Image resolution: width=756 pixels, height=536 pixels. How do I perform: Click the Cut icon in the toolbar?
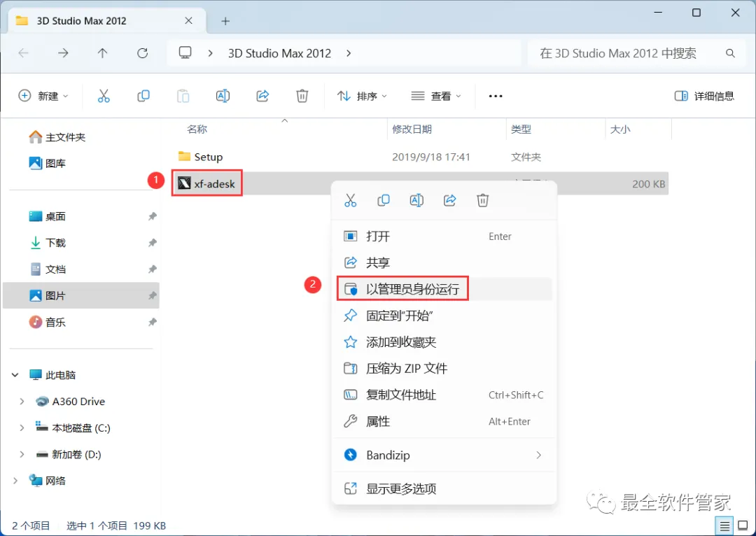(x=104, y=96)
